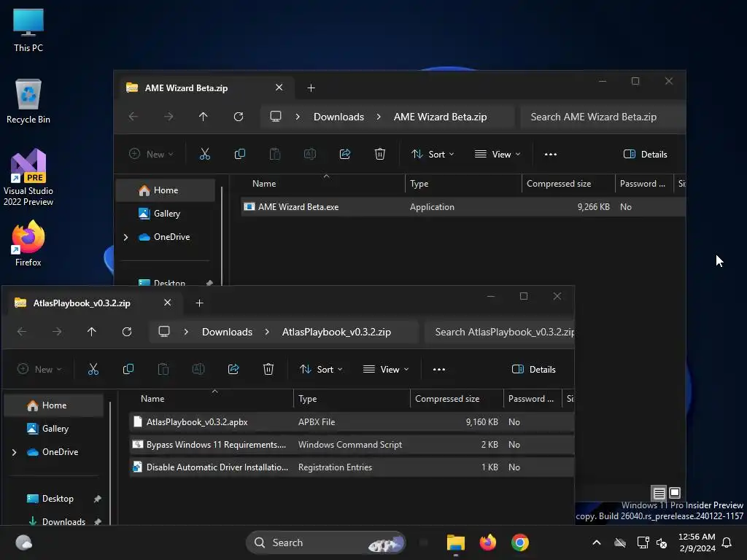Toggle Details pane in AtlasPlaybook window
Screen dimensions: 747x560
533,370
